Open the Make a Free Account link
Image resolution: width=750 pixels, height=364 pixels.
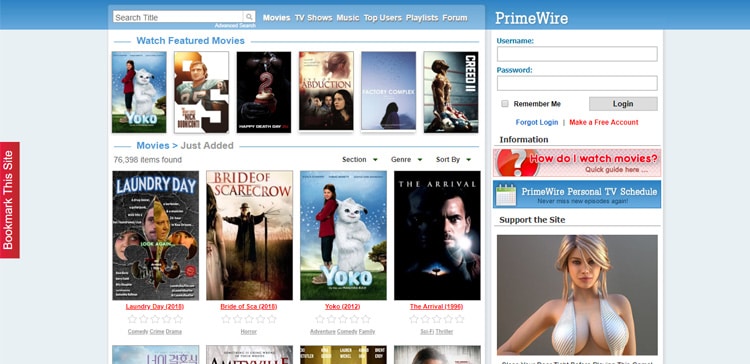click(604, 122)
